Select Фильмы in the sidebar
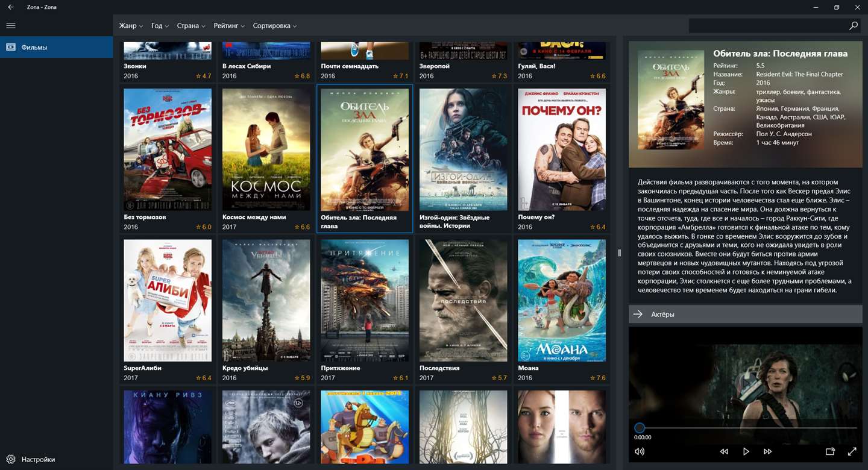The image size is (868, 470). pyautogui.click(x=56, y=47)
